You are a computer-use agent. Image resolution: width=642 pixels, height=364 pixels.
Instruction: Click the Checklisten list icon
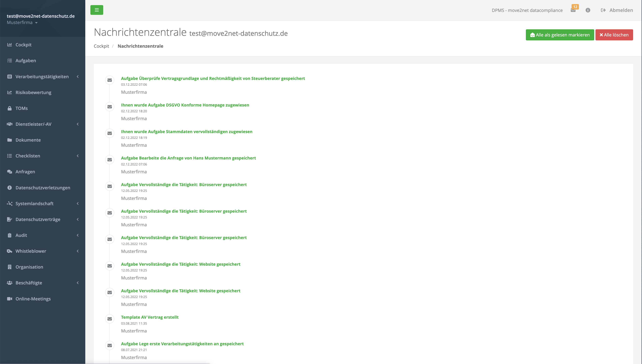point(10,156)
